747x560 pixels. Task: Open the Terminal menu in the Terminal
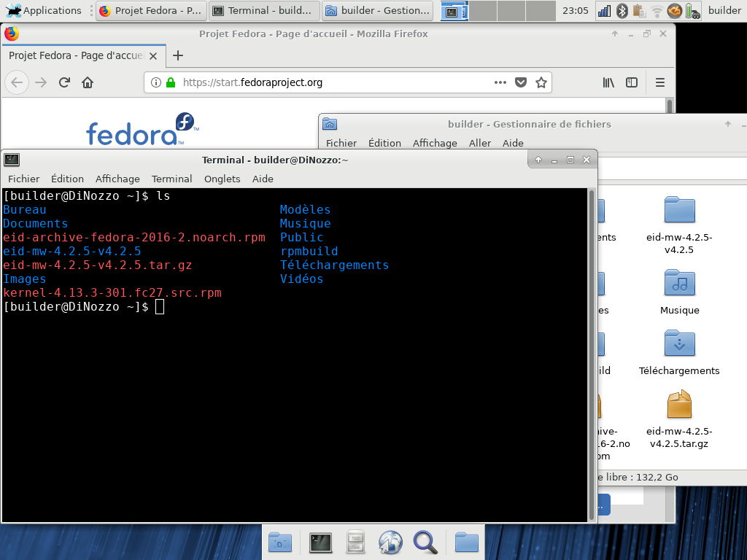[x=171, y=179]
